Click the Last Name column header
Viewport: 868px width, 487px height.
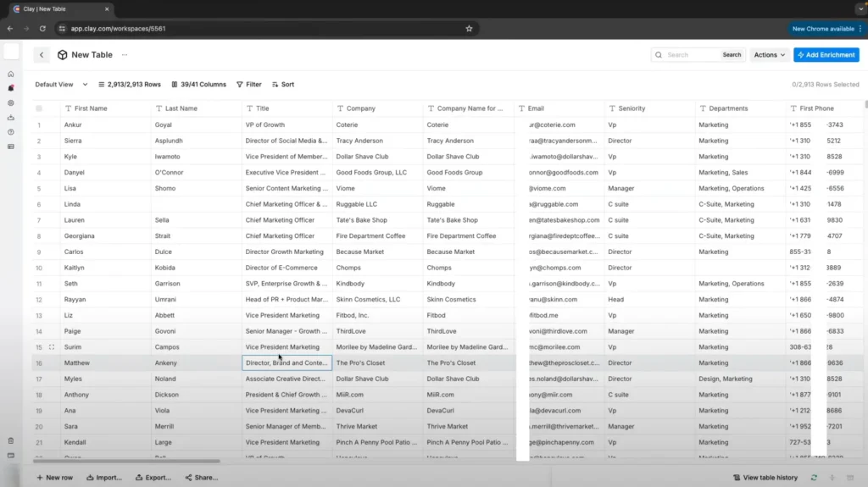pos(197,108)
